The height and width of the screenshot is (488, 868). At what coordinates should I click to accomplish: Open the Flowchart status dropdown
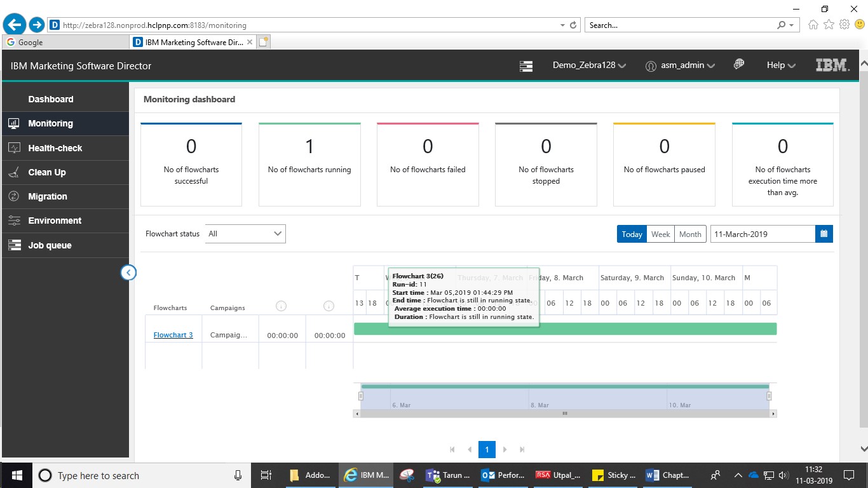tap(245, 234)
